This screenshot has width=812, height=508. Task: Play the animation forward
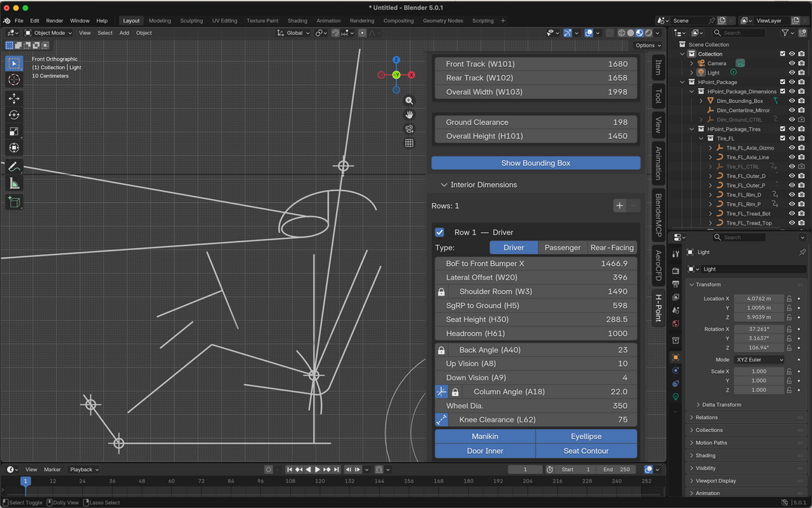(x=317, y=470)
